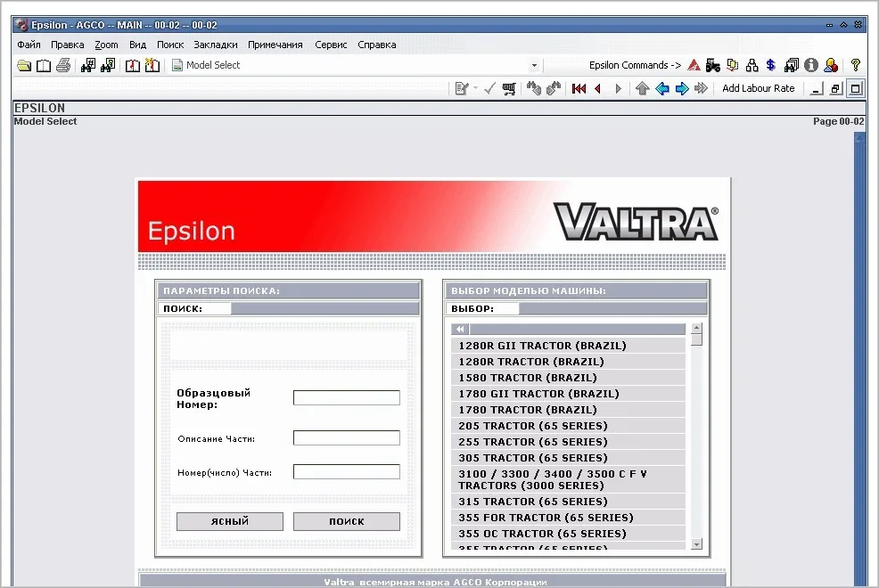This screenshot has width=879, height=588.
Task: Click the hierarchy tree command icon
Action: (x=752, y=66)
